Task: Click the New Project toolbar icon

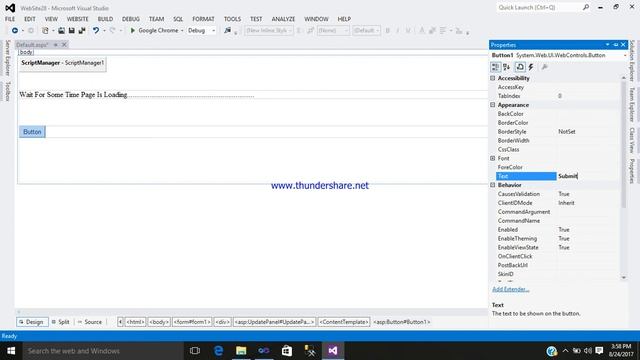Action: 45,31
